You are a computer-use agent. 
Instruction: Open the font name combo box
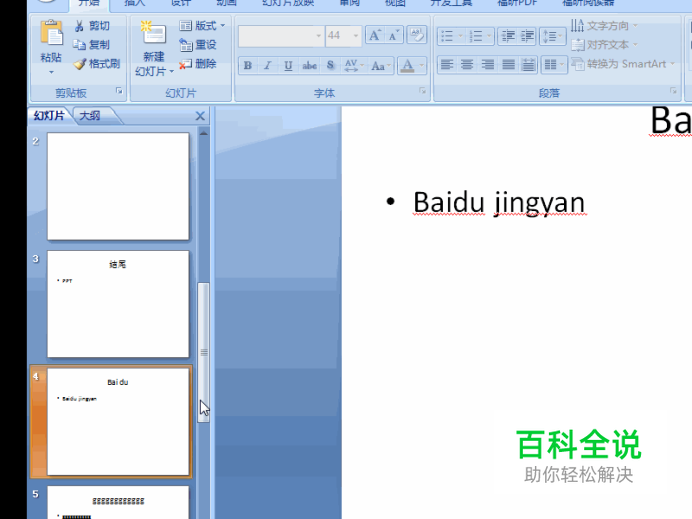pyautogui.click(x=281, y=36)
